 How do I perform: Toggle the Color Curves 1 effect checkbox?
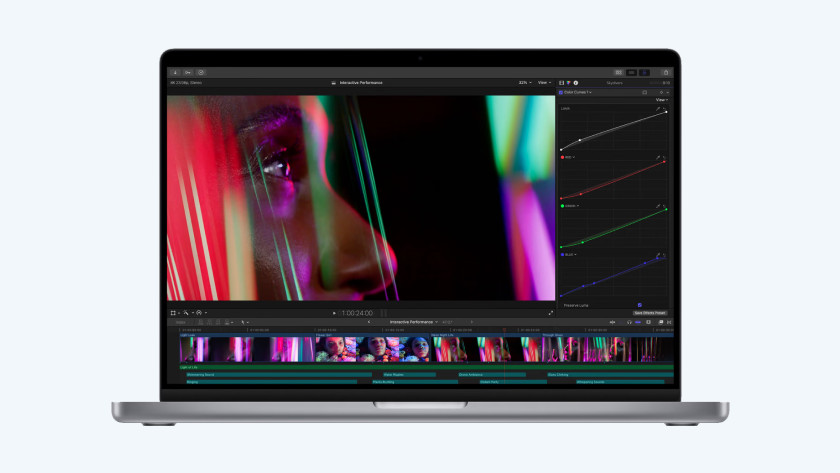pos(561,92)
